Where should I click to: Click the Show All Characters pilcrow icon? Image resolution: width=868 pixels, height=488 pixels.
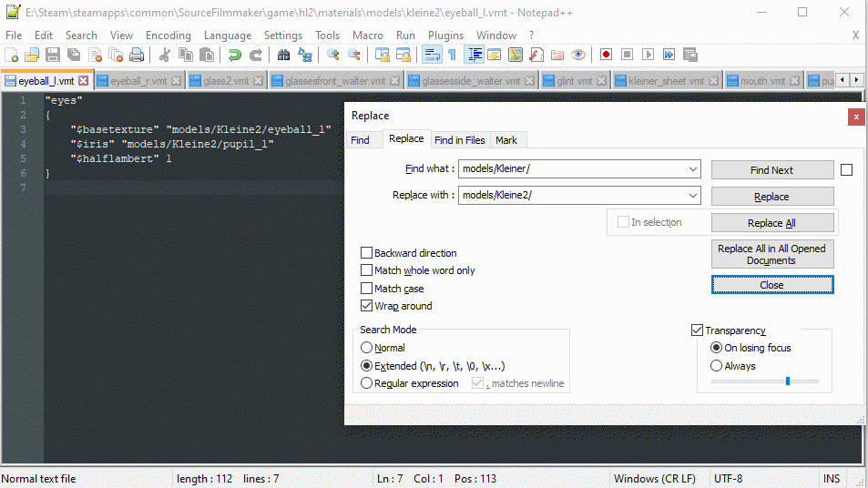(452, 56)
